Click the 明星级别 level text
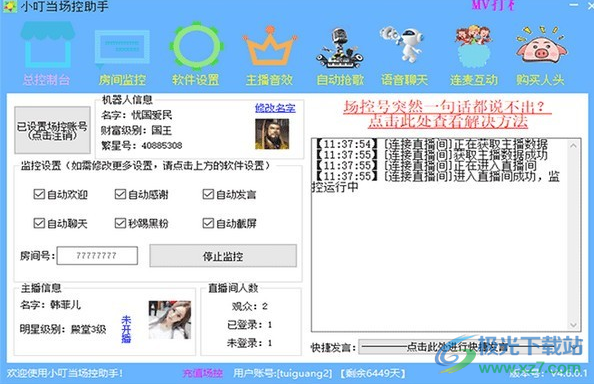This screenshot has width=594, height=384. [x=63, y=329]
